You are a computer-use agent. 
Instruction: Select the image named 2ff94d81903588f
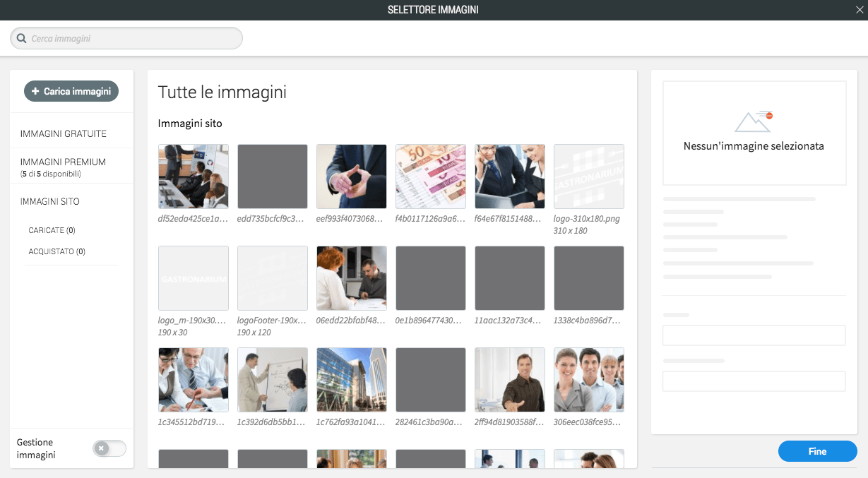tap(510, 380)
